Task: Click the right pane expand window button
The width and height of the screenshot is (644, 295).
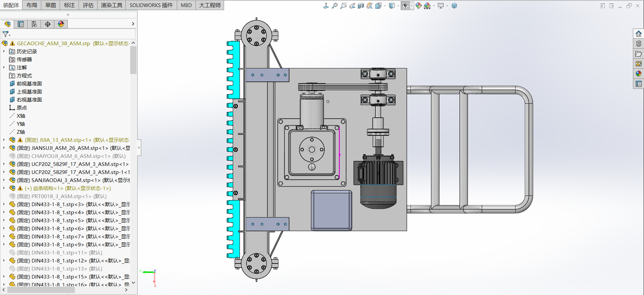Action: pos(611,6)
